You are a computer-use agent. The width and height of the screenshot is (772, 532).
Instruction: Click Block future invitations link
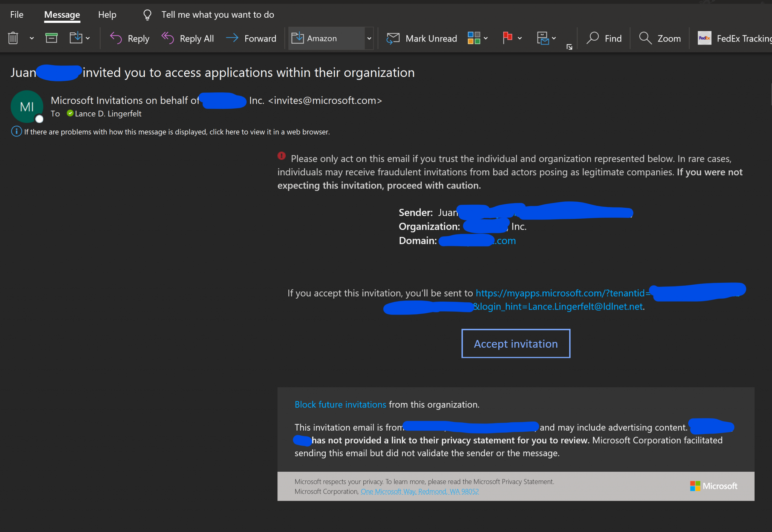click(340, 404)
